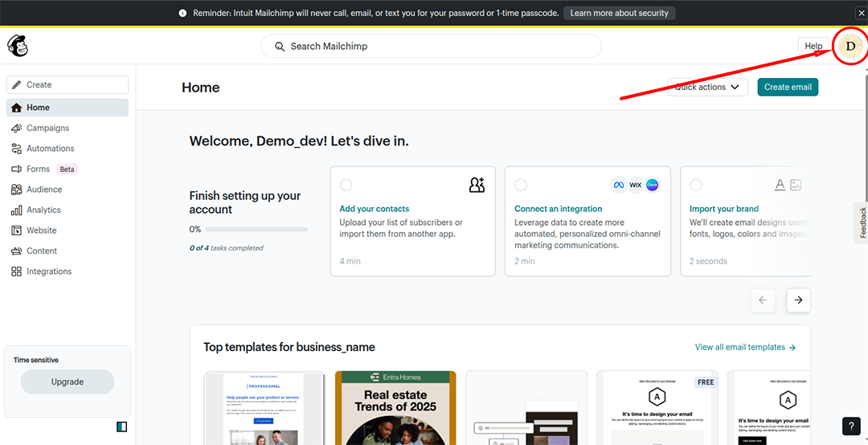This screenshot has height=445, width=868.
Task: Click the Campaigns megaphone icon
Action: coord(17,128)
